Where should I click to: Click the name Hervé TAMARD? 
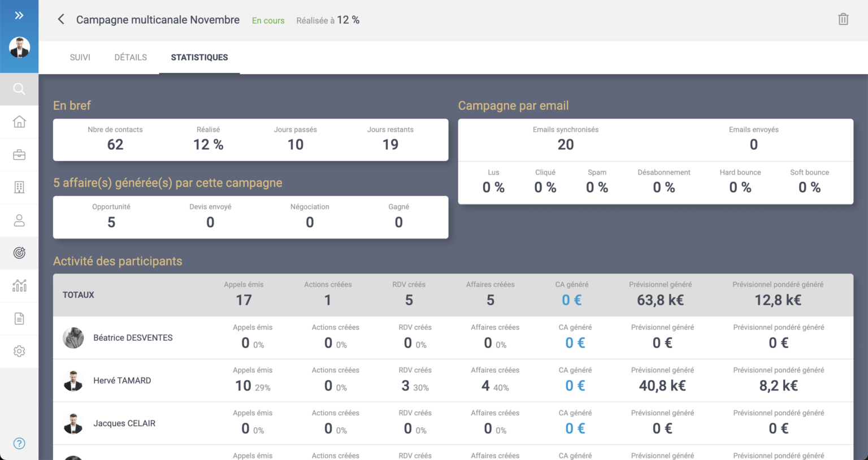[x=122, y=380]
